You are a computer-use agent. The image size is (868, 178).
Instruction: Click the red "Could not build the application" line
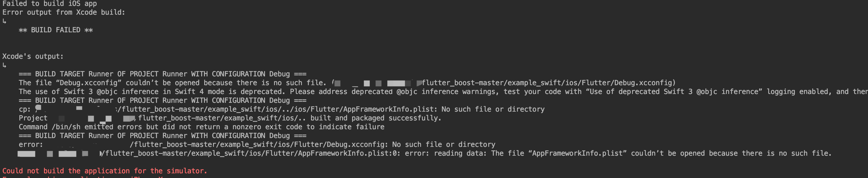click(105, 171)
